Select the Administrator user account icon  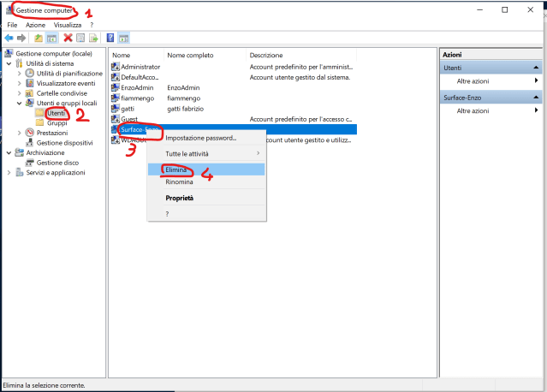(116, 66)
